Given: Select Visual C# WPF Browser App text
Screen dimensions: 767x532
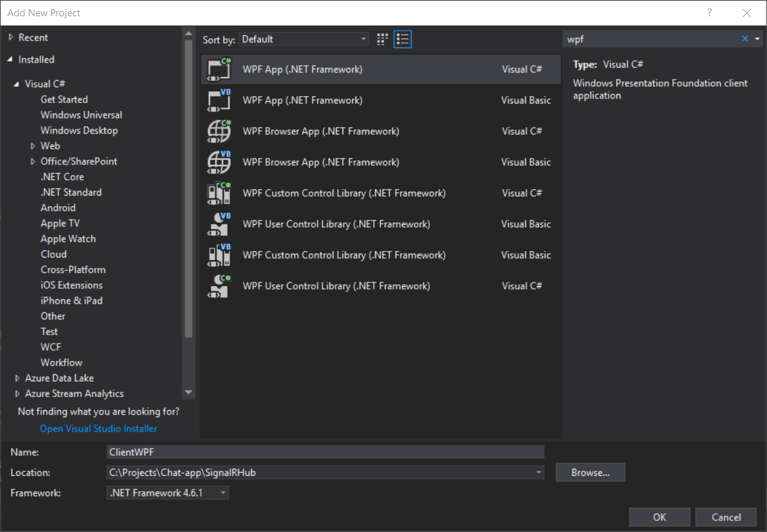Looking at the screenshot, I should pos(321,131).
